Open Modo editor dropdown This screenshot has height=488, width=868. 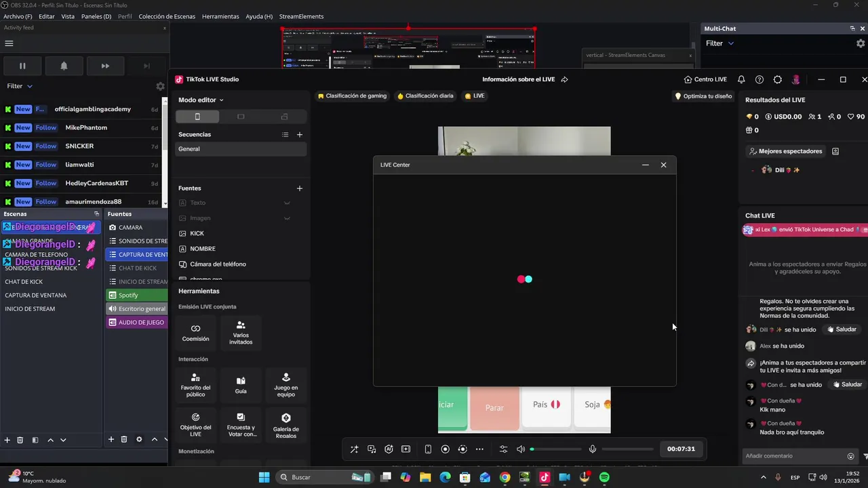pyautogui.click(x=201, y=100)
